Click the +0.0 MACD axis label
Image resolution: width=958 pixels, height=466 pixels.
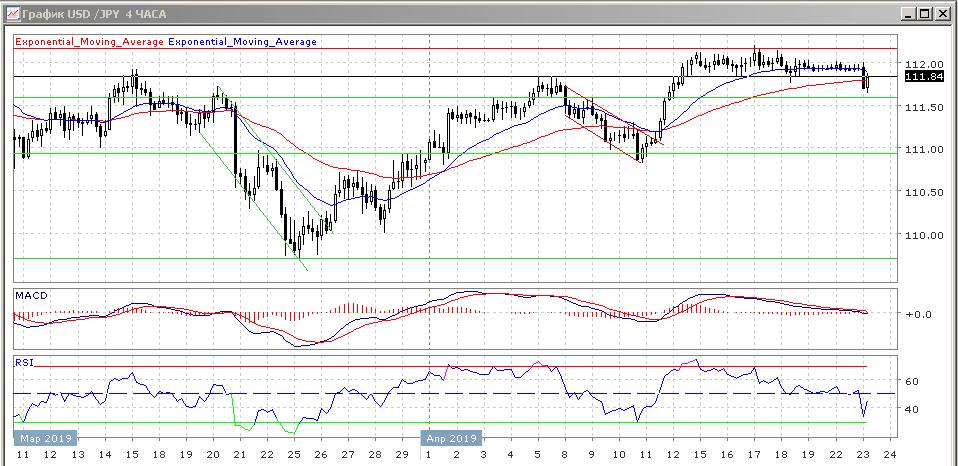tap(917, 314)
